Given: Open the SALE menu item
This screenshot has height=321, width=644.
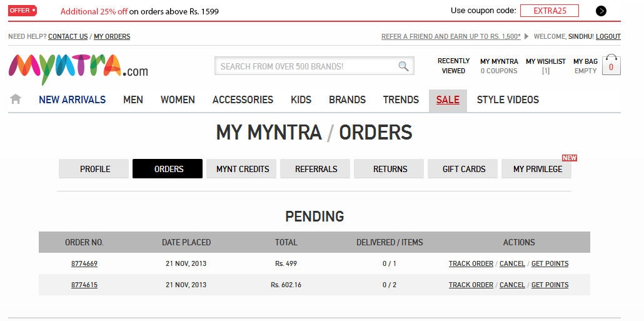Looking at the screenshot, I should (x=448, y=100).
